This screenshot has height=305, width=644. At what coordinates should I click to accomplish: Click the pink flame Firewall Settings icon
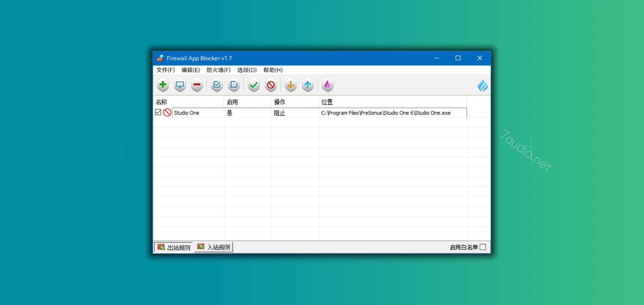pyautogui.click(x=327, y=85)
